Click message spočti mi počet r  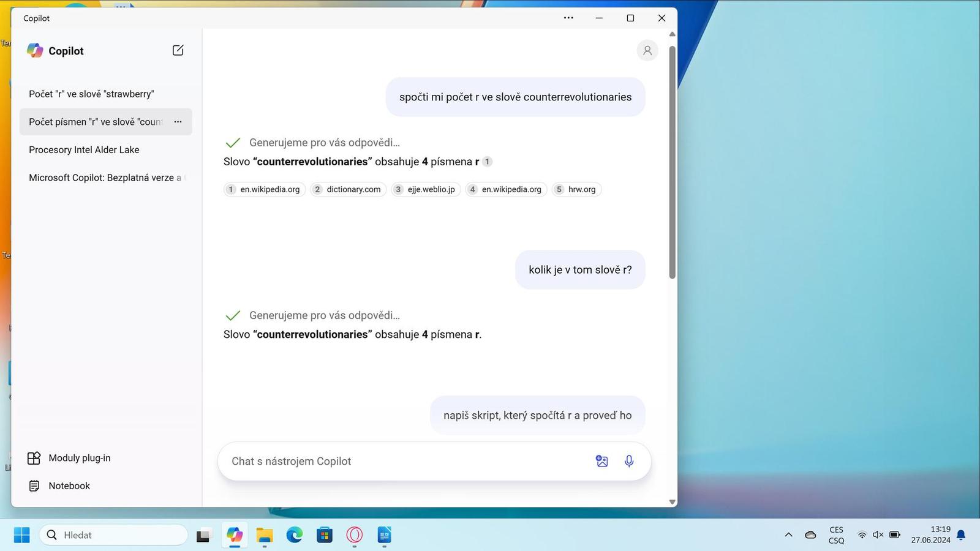pyautogui.click(x=516, y=97)
